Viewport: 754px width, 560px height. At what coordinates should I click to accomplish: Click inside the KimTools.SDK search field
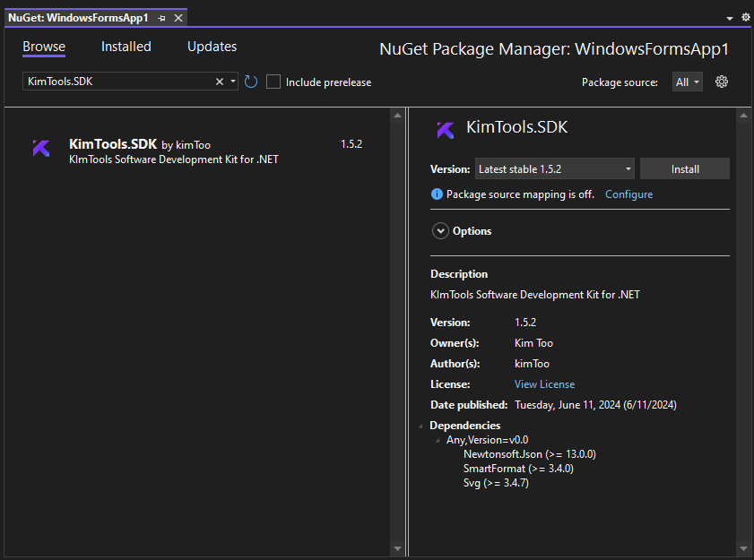coord(117,82)
